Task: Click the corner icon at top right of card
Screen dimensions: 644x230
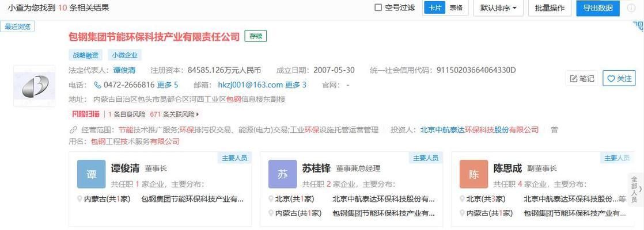Action: pyautogui.click(x=638, y=26)
